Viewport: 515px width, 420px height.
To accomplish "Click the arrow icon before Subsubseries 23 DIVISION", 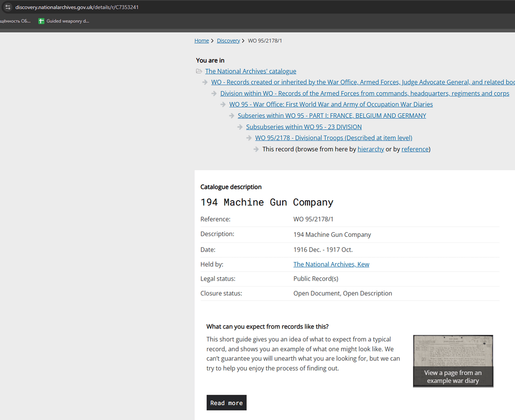I will [x=240, y=127].
